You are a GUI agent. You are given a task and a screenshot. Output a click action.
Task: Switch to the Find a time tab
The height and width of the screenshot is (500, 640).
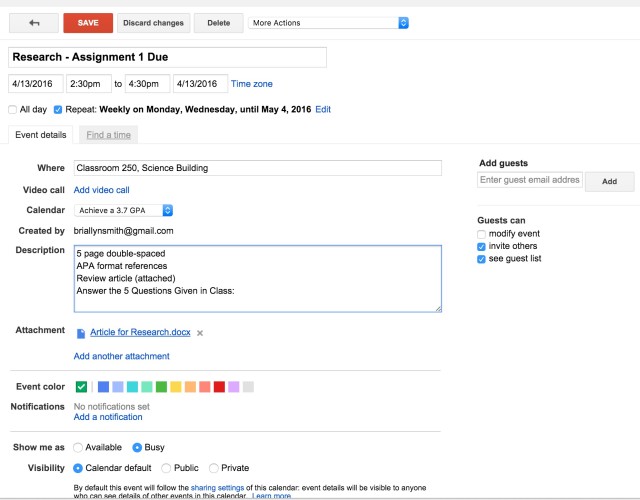109,135
